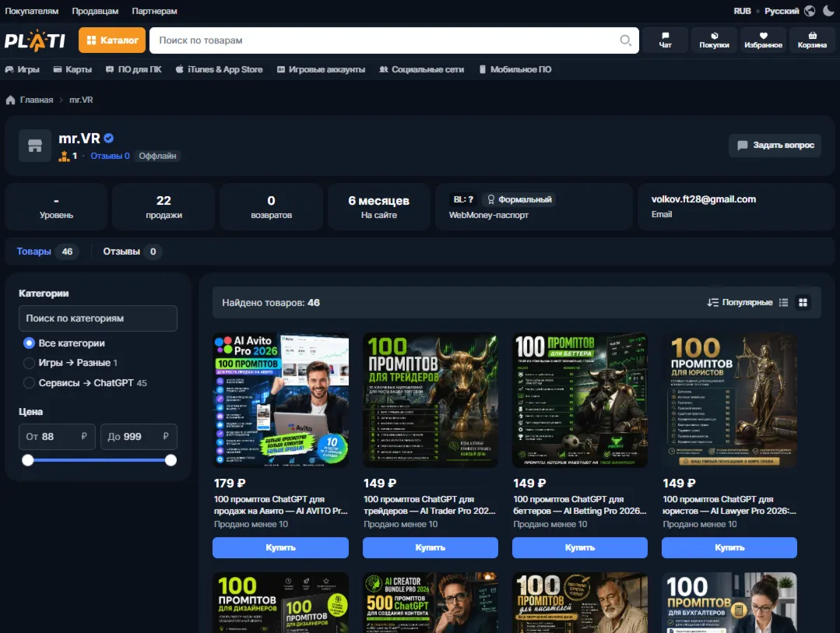Buy the AI Trader Pro prompts product
840x633 pixels.
pyautogui.click(x=431, y=548)
